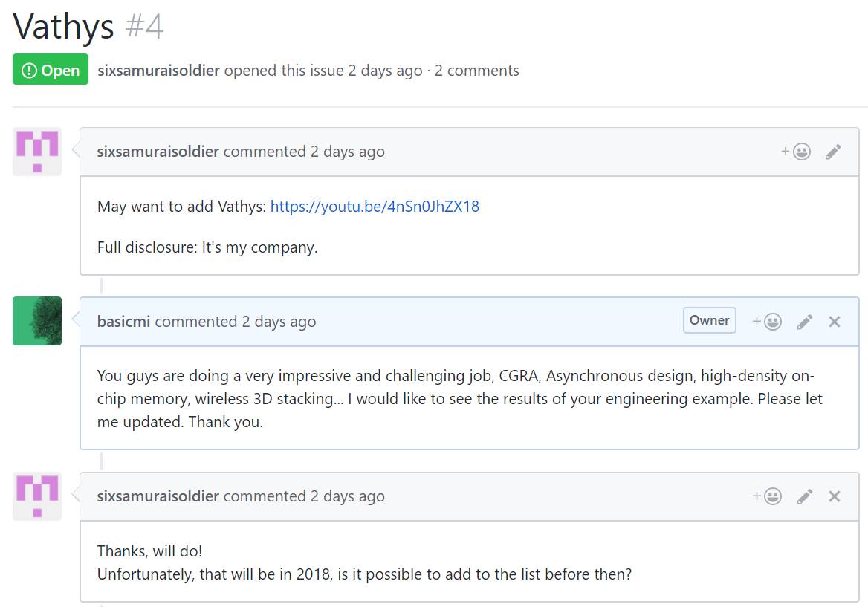Click the Owner badge on basicmi's comment
The image size is (868, 607).
[x=709, y=320]
